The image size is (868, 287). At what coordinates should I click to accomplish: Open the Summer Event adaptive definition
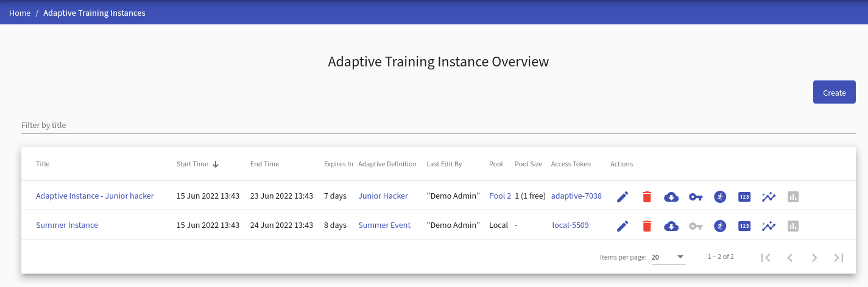point(384,225)
